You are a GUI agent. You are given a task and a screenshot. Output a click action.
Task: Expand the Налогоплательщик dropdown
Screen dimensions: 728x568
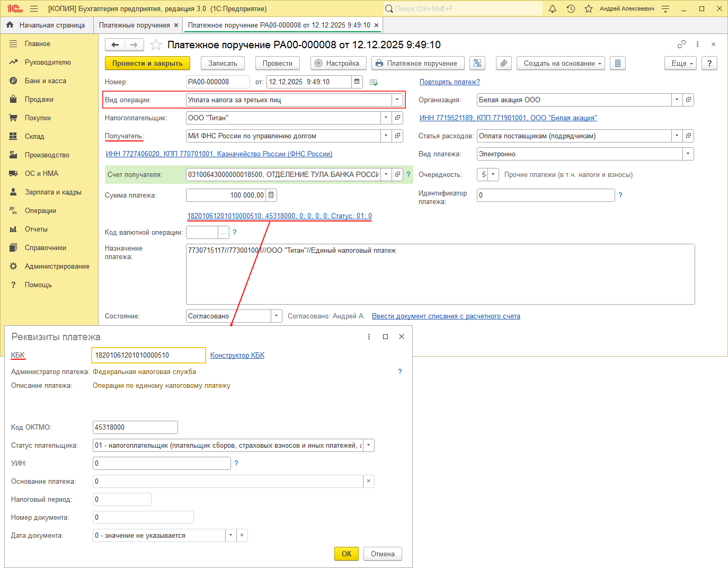(386, 118)
